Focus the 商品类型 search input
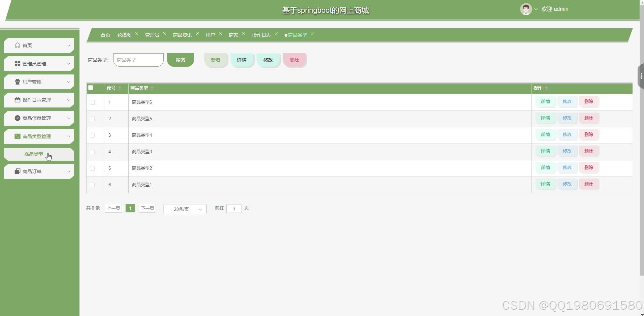 [x=138, y=60]
